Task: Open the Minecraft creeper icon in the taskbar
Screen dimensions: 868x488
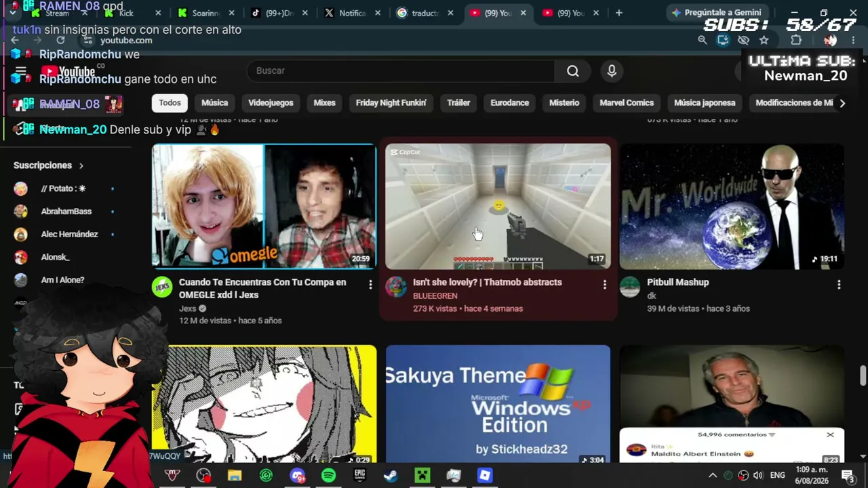Action: [422, 476]
